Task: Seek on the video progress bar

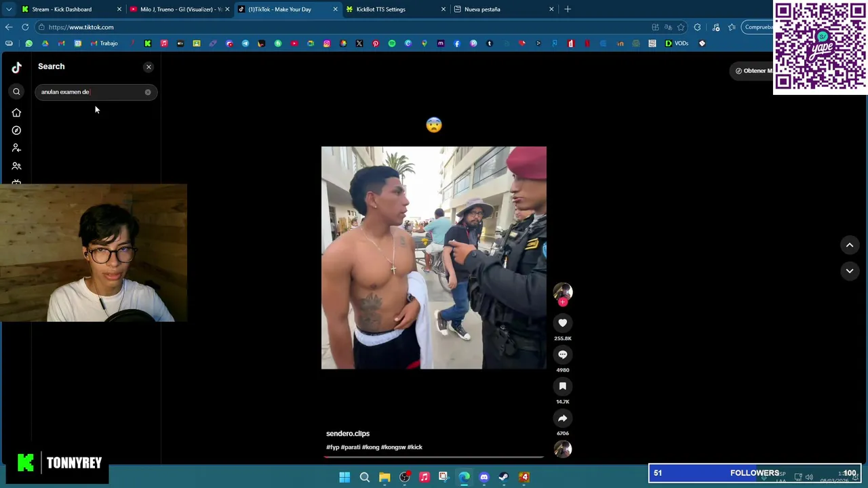Action: tap(433, 457)
